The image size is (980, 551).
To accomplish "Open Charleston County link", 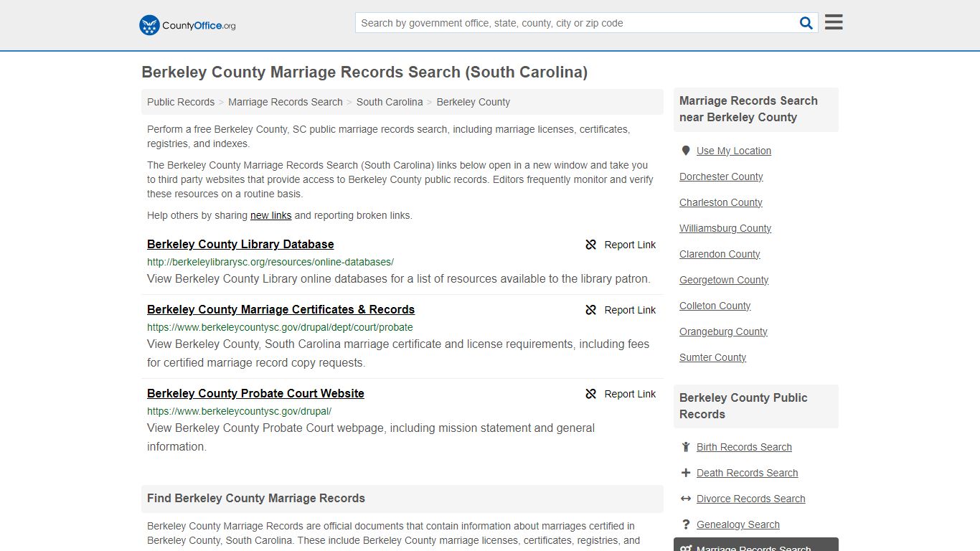I will [x=720, y=202].
